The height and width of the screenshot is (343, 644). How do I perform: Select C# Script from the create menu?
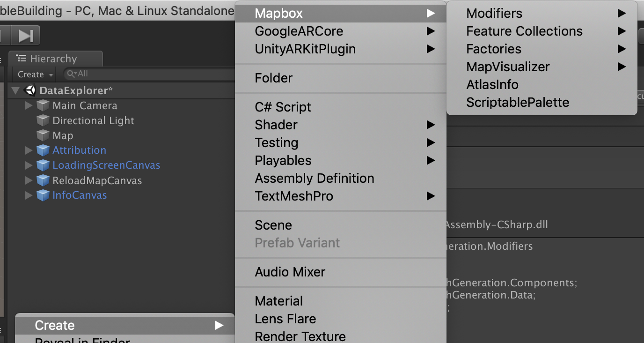(x=282, y=107)
